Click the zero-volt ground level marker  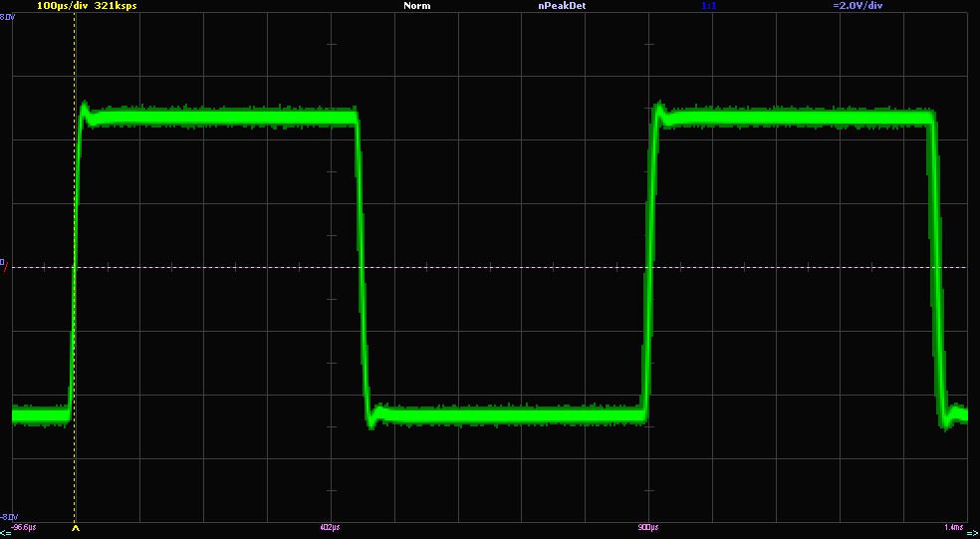pos(3,262)
